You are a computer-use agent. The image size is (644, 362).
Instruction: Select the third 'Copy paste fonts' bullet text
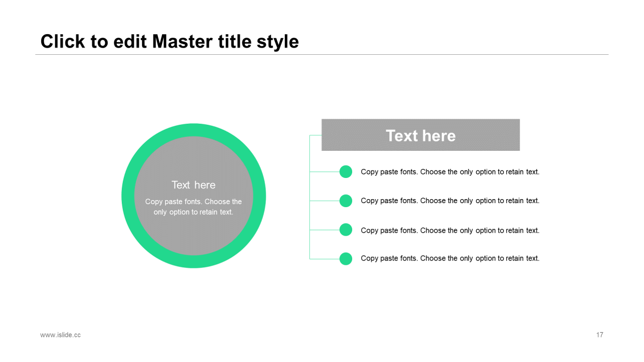(450, 230)
